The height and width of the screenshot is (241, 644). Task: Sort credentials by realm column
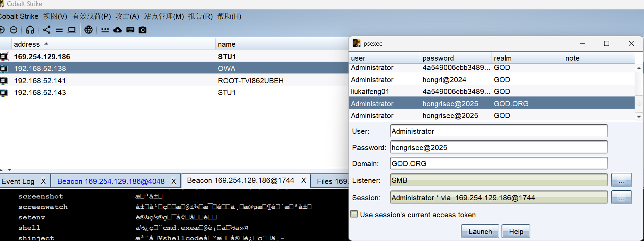pyautogui.click(x=527, y=58)
